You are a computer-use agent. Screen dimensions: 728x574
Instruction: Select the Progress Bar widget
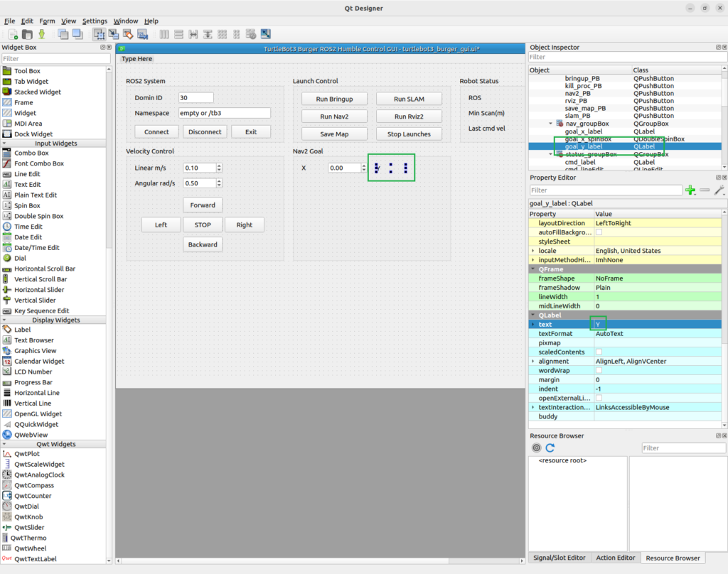[x=33, y=382]
